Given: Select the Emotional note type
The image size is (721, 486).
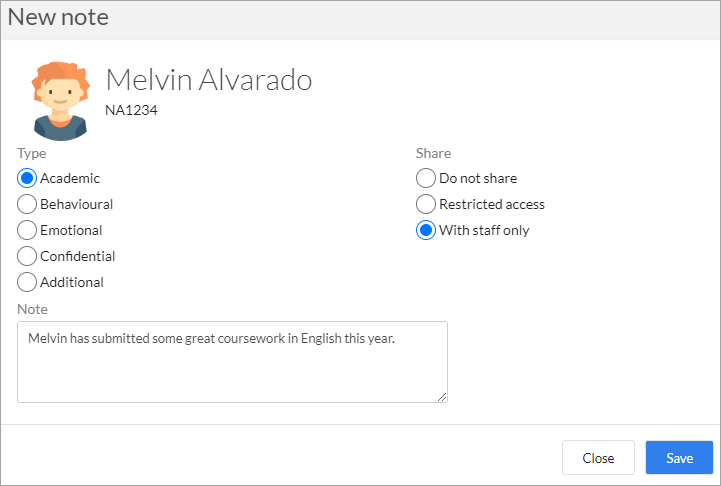Looking at the screenshot, I should tap(27, 230).
